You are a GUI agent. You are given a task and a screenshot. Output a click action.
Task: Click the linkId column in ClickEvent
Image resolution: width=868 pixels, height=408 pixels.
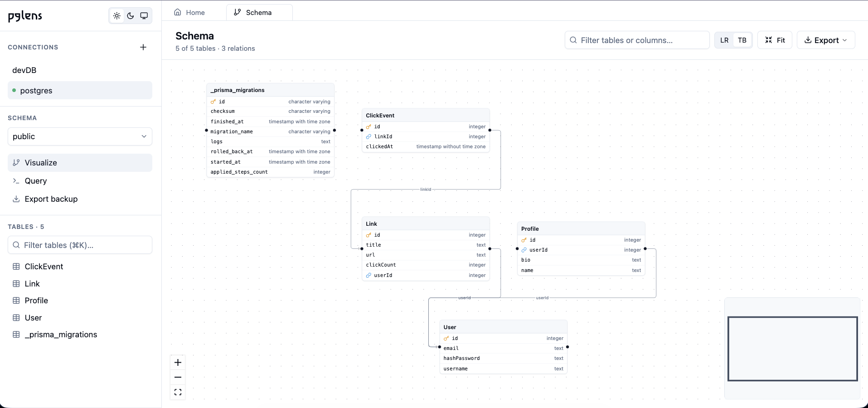[426, 136]
